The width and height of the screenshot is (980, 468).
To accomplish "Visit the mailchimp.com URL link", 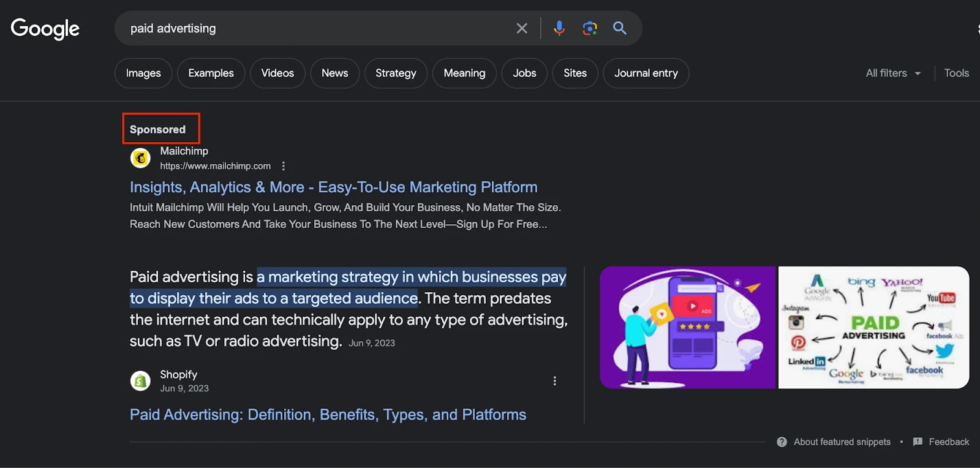I will (216, 166).
